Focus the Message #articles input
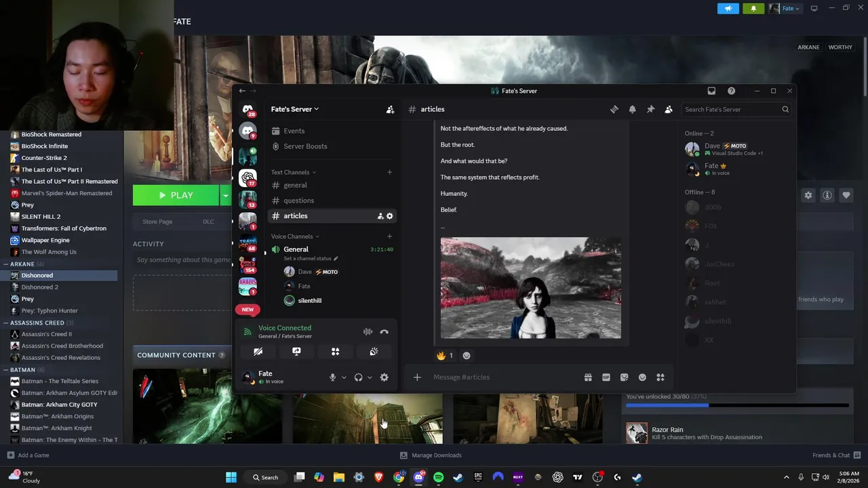 pos(502,378)
